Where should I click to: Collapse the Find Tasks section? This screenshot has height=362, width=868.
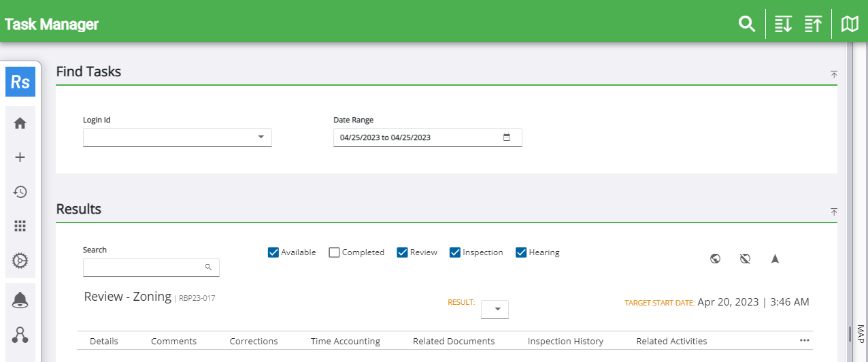833,74
